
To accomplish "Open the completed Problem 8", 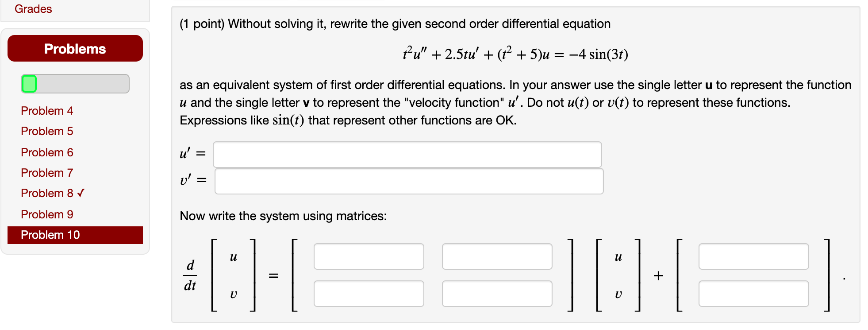I will [46, 193].
